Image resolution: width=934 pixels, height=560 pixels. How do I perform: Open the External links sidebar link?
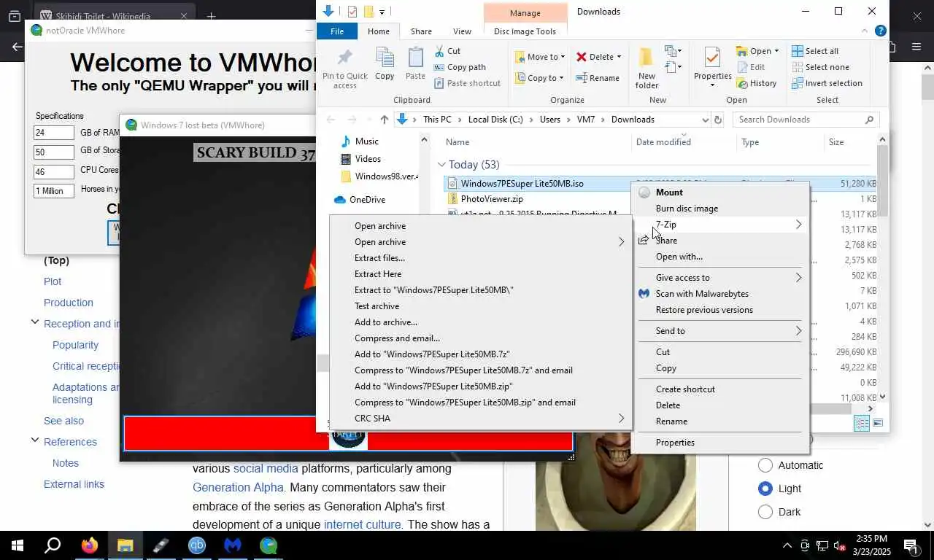74,484
